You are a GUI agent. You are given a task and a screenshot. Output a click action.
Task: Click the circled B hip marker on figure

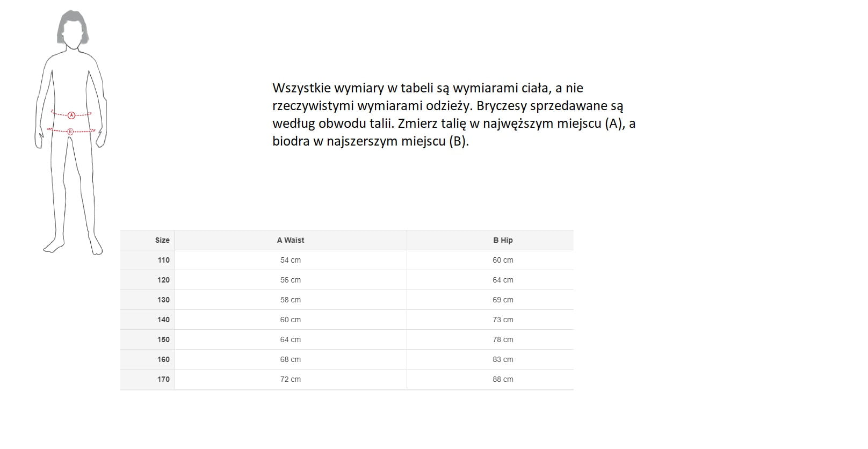coord(70,131)
